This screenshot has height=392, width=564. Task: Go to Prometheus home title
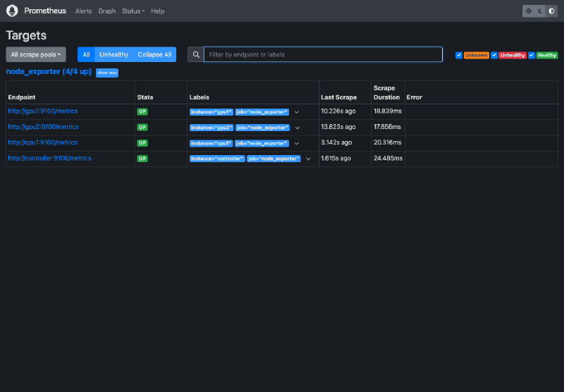pyautogui.click(x=45, y=11)
